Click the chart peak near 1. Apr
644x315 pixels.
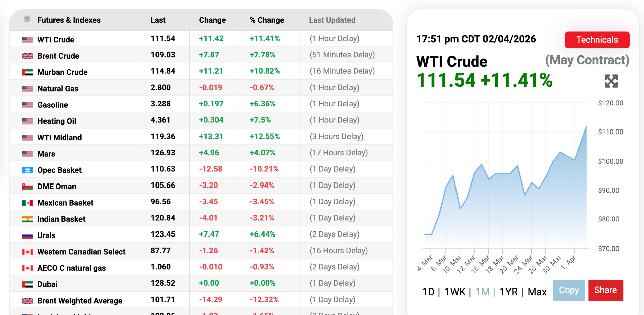(x=586, y=127)
